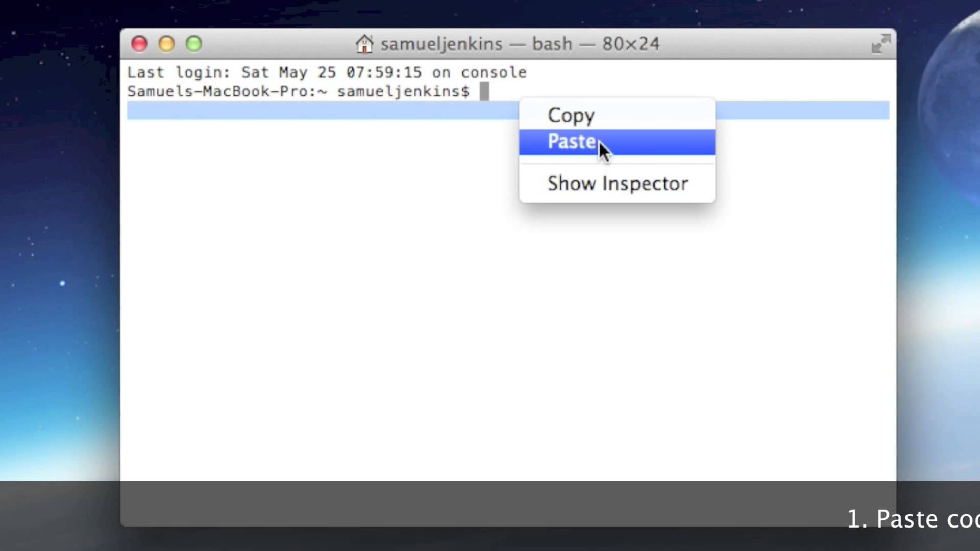Click the samueljenkins — bash — 80×24 title
Screen dimensions: 980x551
point(520,44)
